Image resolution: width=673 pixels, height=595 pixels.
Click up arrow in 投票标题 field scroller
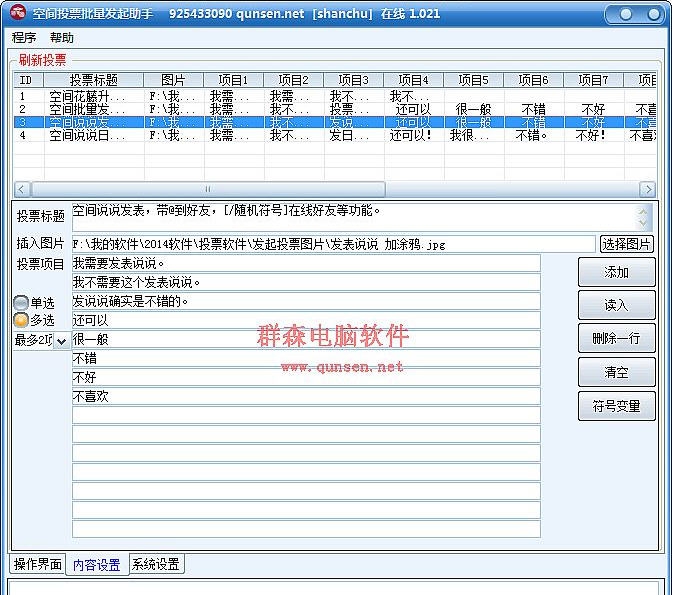tap(643, 212)
